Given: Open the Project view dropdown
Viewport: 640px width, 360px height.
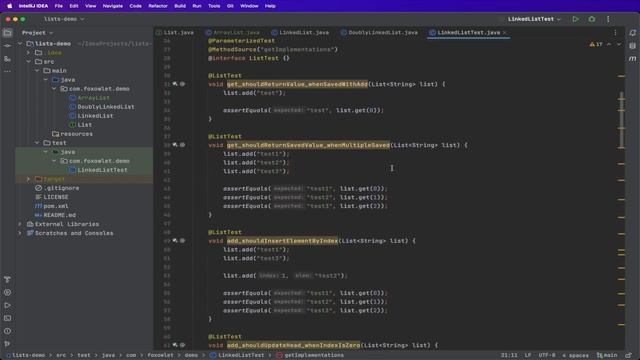Looking at the screenshot, I should (x=38, y=33).
